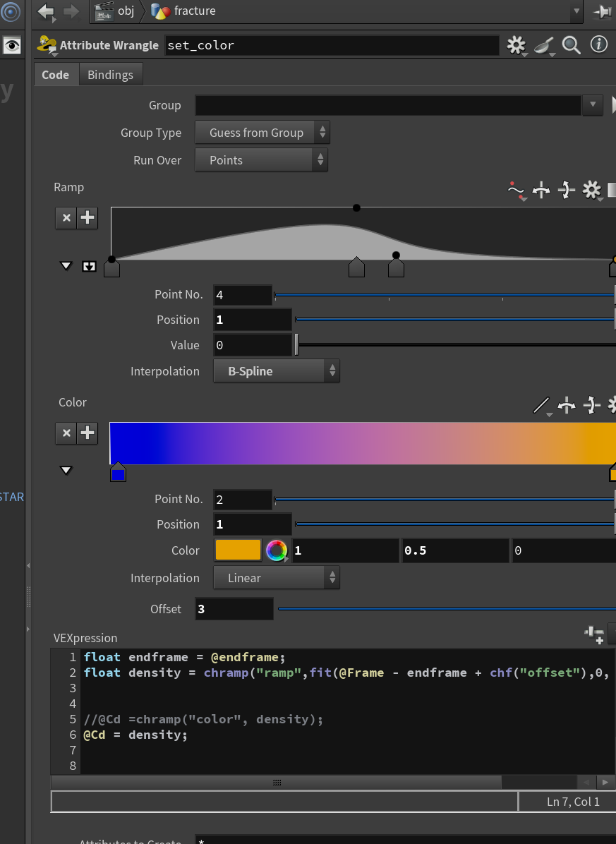Image resolution: width=616 pixels, height=844 pixels.
Task: Click the back navigation arrow
Action: [x=47, y=11]
